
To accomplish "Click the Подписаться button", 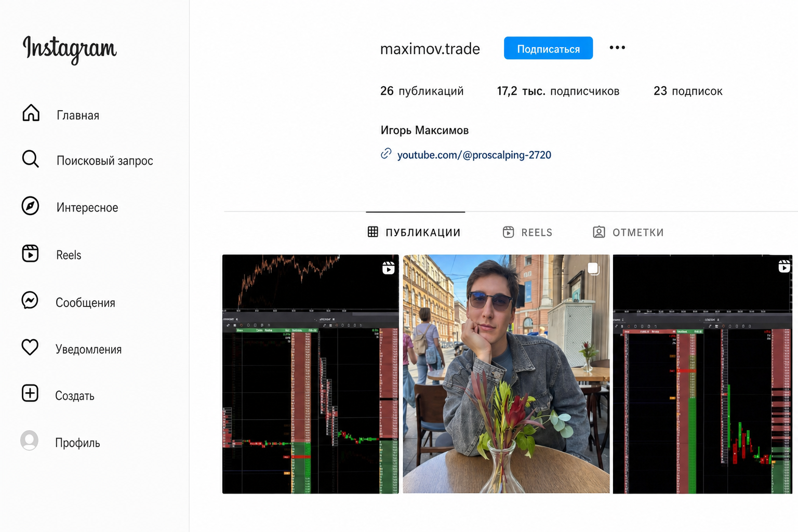I will click(548, 48).
